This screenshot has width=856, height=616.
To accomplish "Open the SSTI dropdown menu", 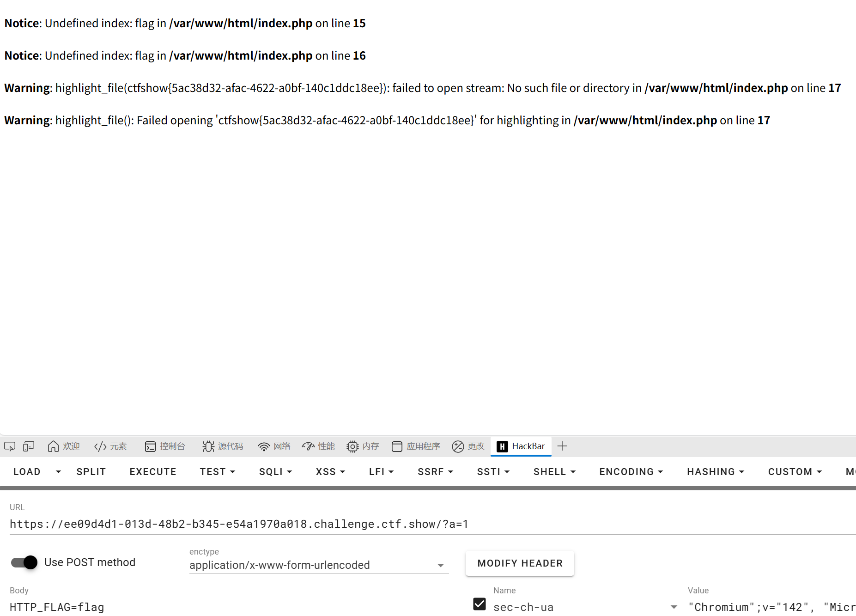I will (493, 472).
